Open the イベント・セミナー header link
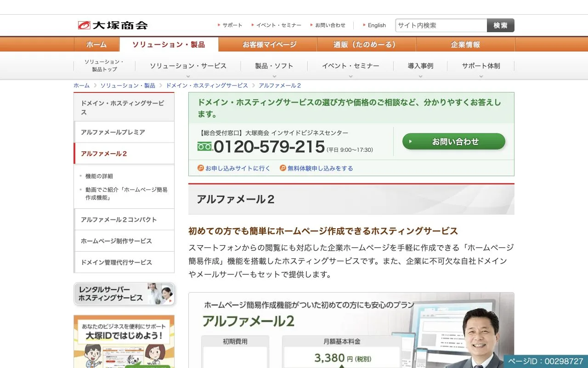Viewport: 588px width, 368px height. pos(279,25)
